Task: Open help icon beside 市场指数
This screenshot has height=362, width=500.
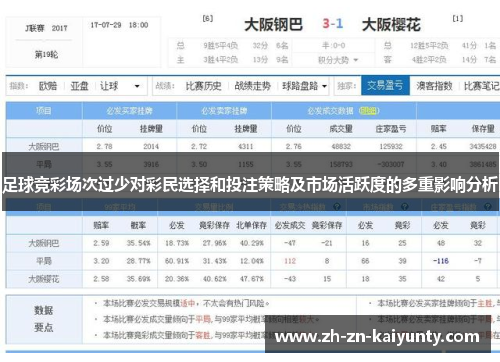Action: [x=405, y=207]
